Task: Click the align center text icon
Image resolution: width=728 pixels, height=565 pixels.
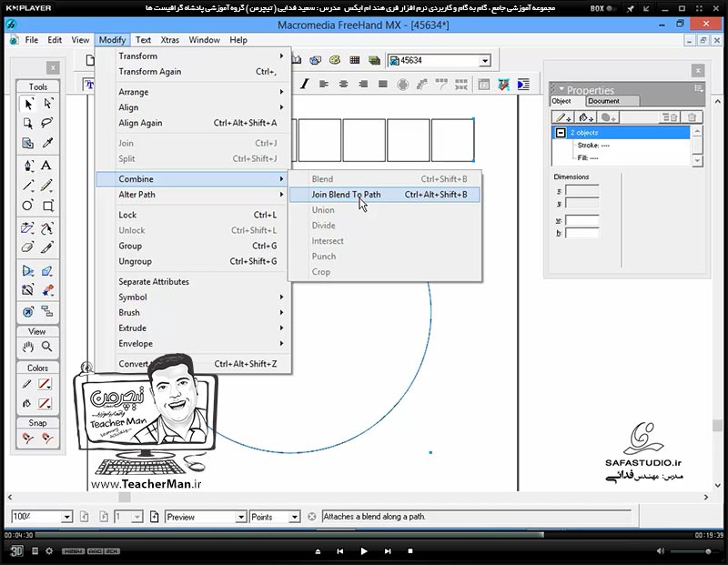Action: tap(344, 84)
